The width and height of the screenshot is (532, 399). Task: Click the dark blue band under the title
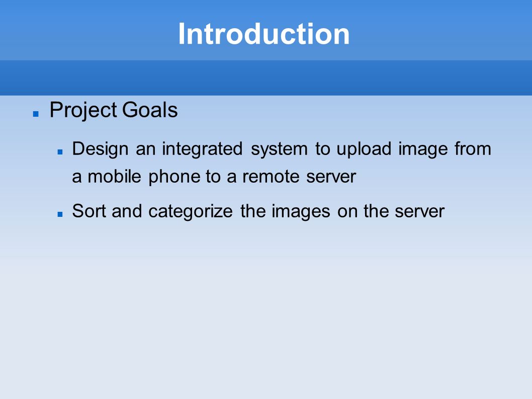[266, 78]
